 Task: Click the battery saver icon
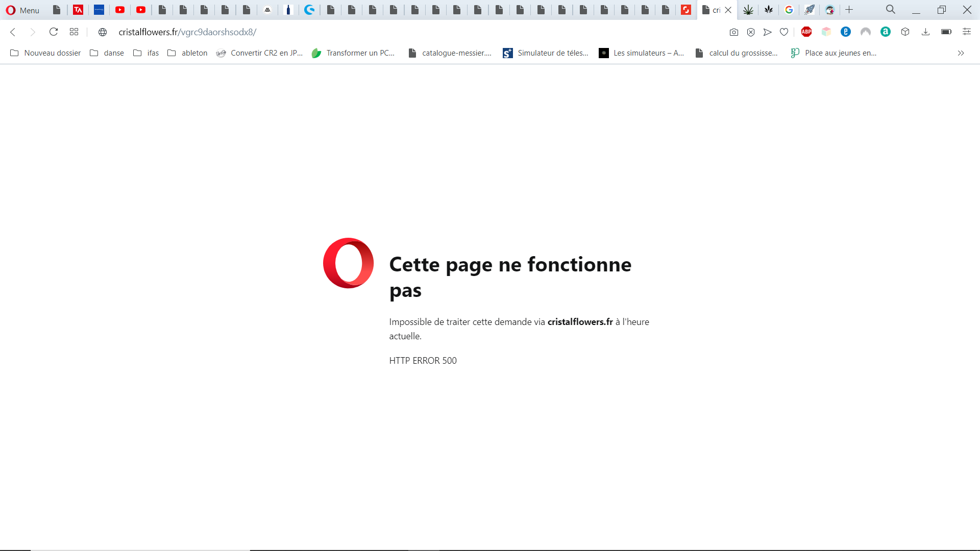pos(946,32)
